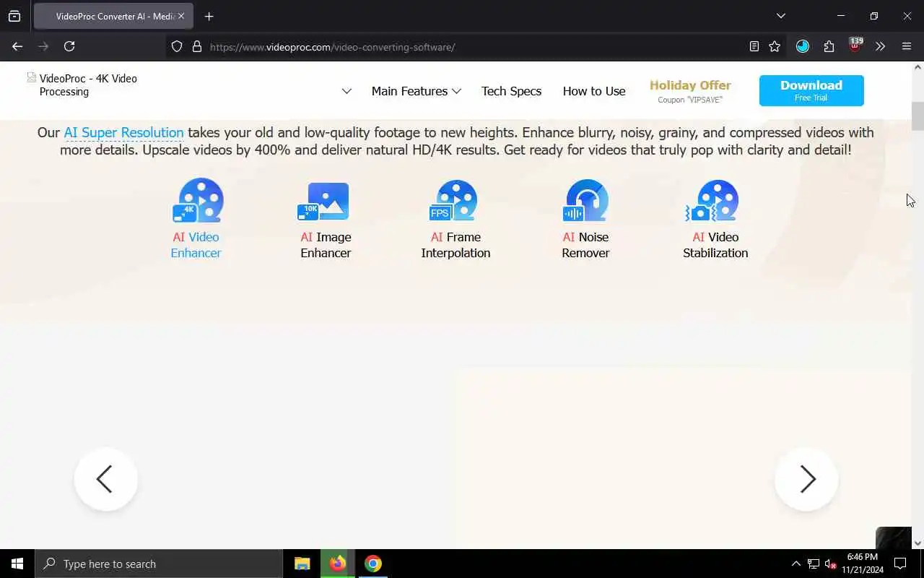
Task: View site security padlock info
Action: pyautogui.click(x=196, y=46)
